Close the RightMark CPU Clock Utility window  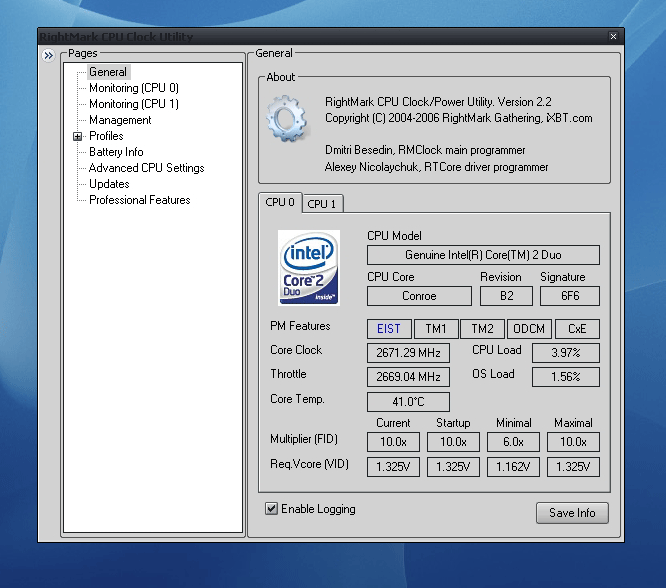point(613,37)
